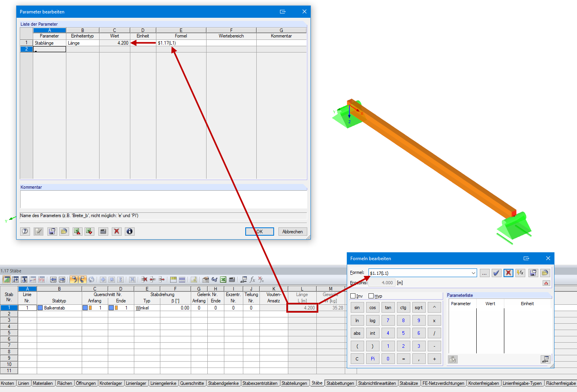Click OK in Parameter bearbeiten
Screen dimensions: 577x392
pyautogui.click(x=259, y=232)
